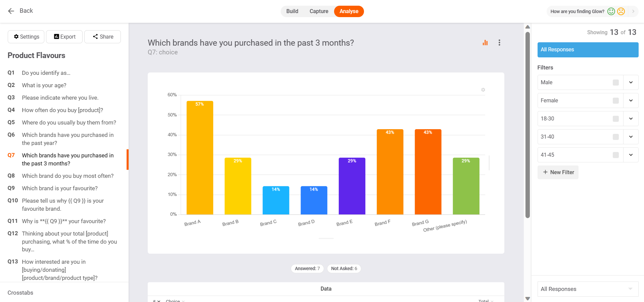Click the green happy face feedback icon
644x302 pixels.
click(611, 11)
